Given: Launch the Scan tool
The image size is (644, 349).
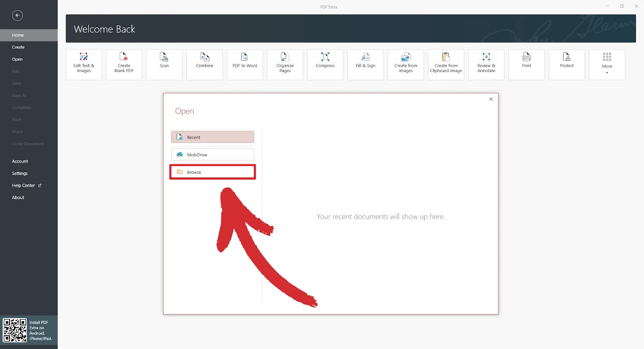Looking at the screenshot, I should coord(164,64).
